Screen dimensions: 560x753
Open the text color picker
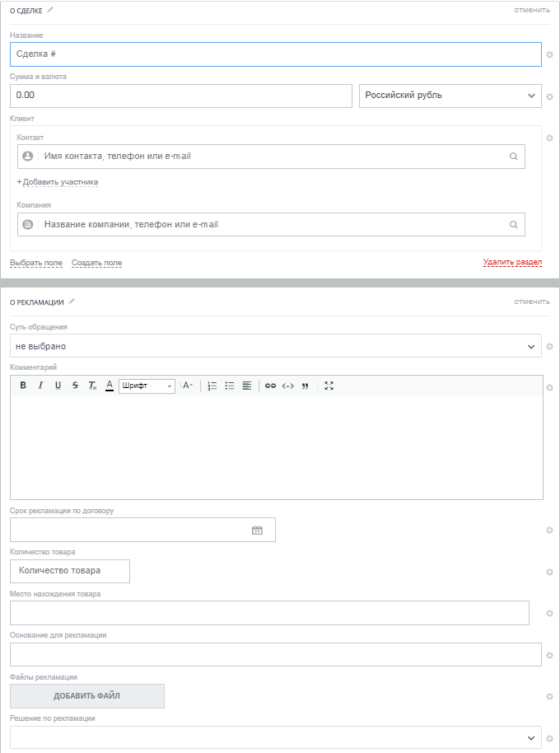tap(110, 386)
